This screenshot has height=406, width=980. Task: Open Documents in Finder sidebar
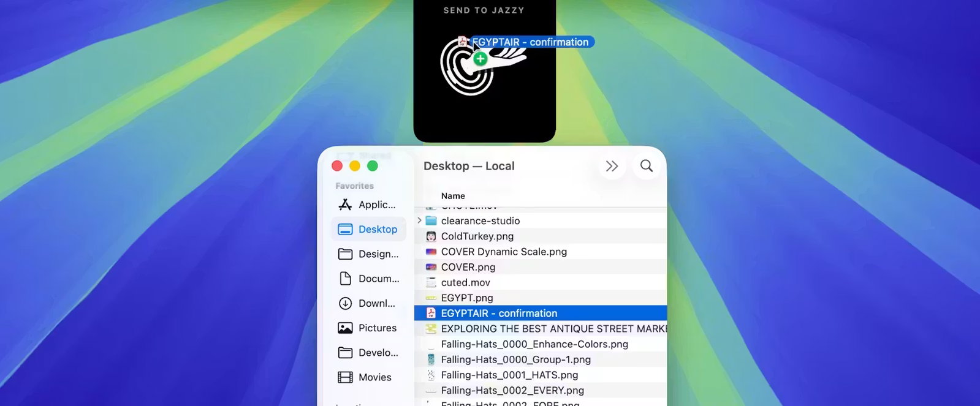pos(368,279)
